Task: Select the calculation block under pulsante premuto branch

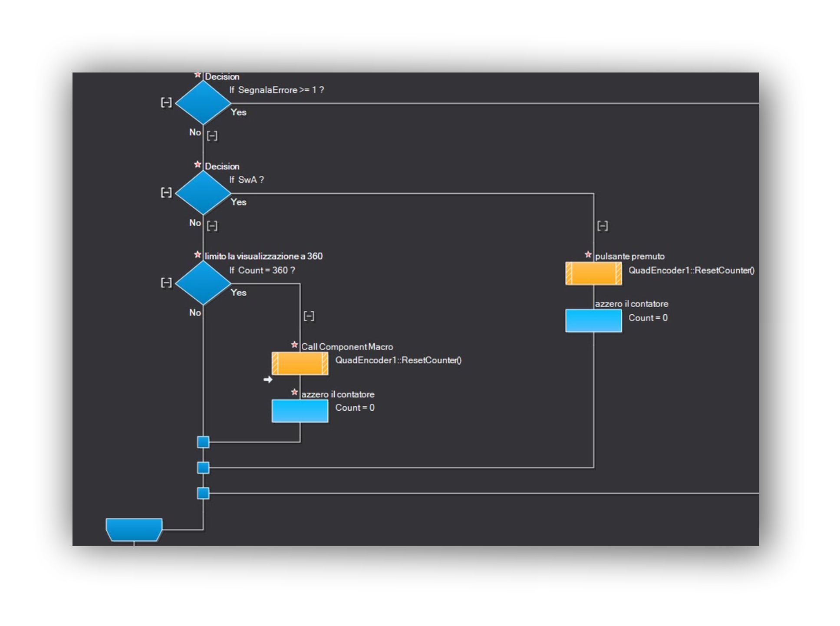Action: tap(593, 321)
